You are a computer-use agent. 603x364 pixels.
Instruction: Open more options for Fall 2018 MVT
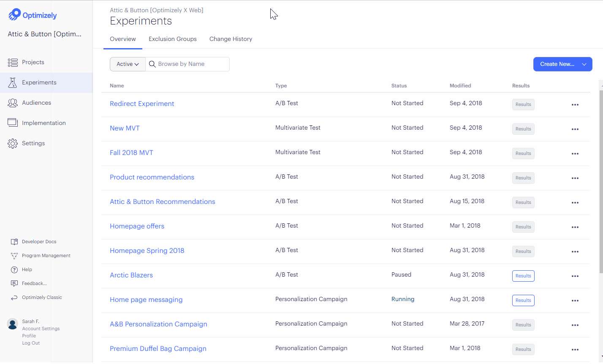click(x=575, y=154)
